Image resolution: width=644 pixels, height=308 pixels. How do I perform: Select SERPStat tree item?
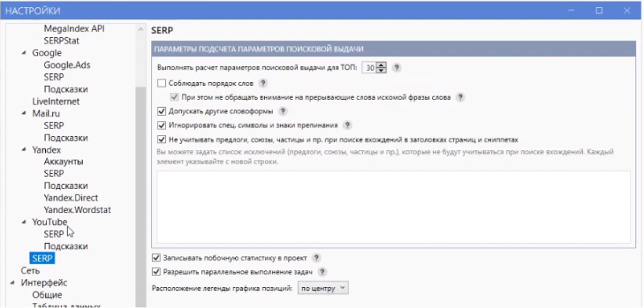point(62,41)
